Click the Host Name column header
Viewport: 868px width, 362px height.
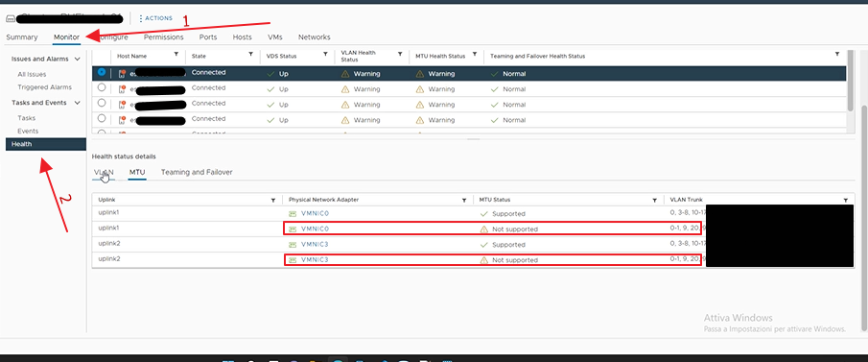pyautogui.click(x=131, y=56)
